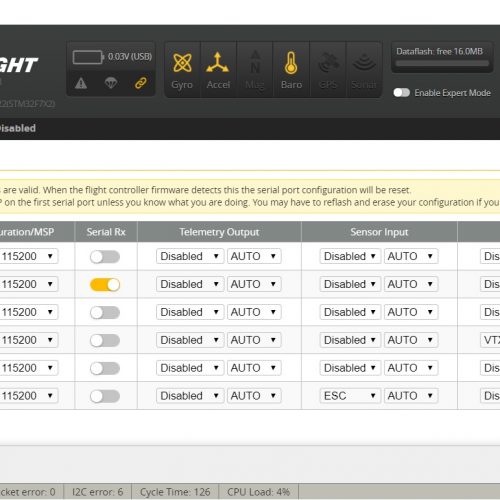
Task: Click the Sensor Input column header
Action: click(379, 232)
